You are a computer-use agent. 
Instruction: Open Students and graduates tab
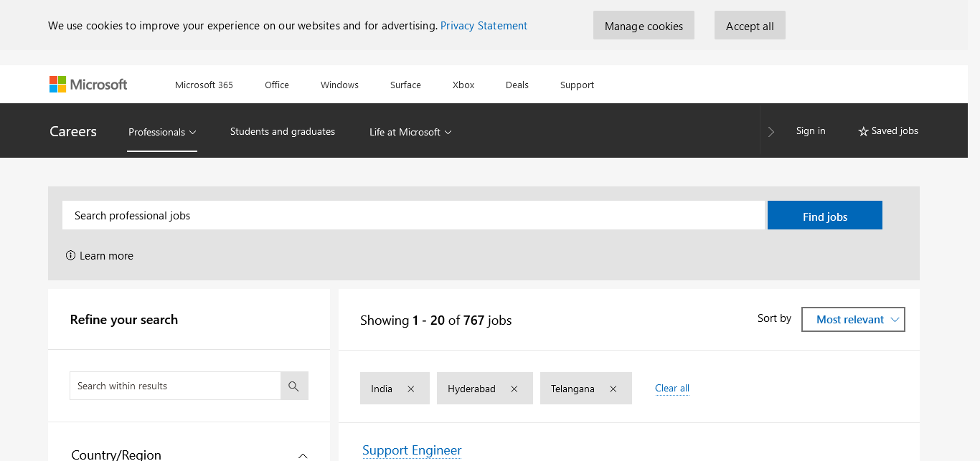(x=283, y=132)
